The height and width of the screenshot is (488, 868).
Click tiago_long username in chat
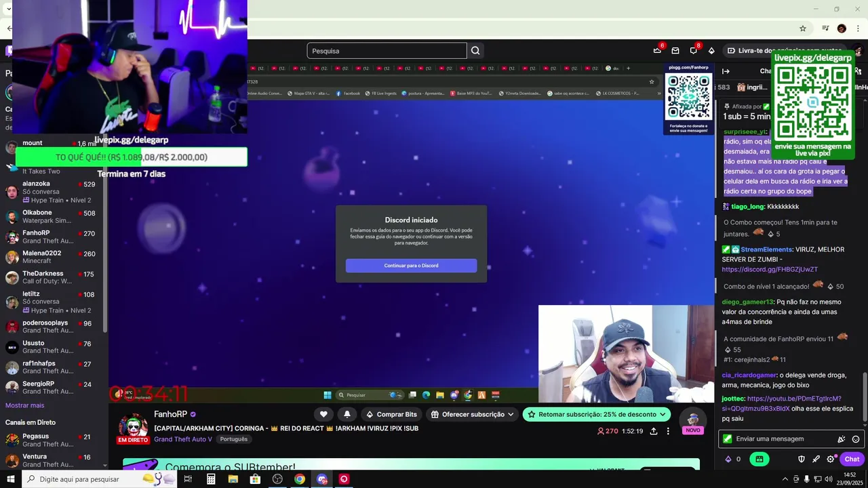pos(747,207)
